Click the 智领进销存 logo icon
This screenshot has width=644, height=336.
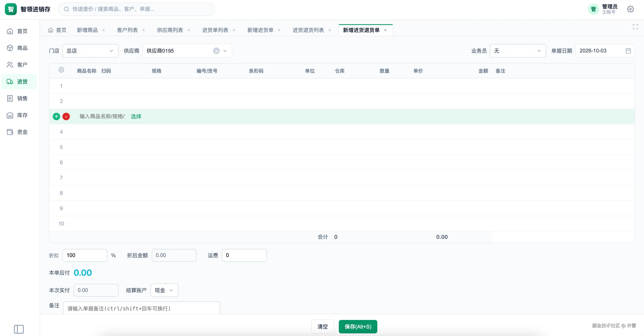click(x=11, y=9)
